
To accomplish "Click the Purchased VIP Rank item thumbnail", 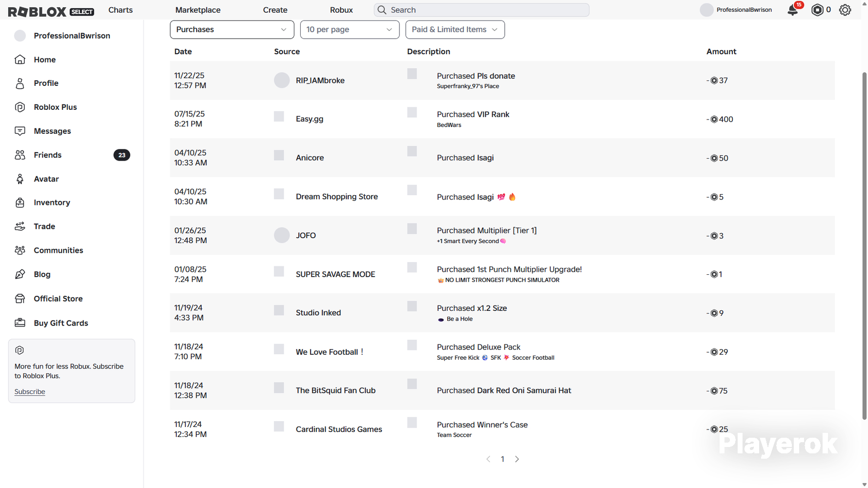I will tap(412, 113).
